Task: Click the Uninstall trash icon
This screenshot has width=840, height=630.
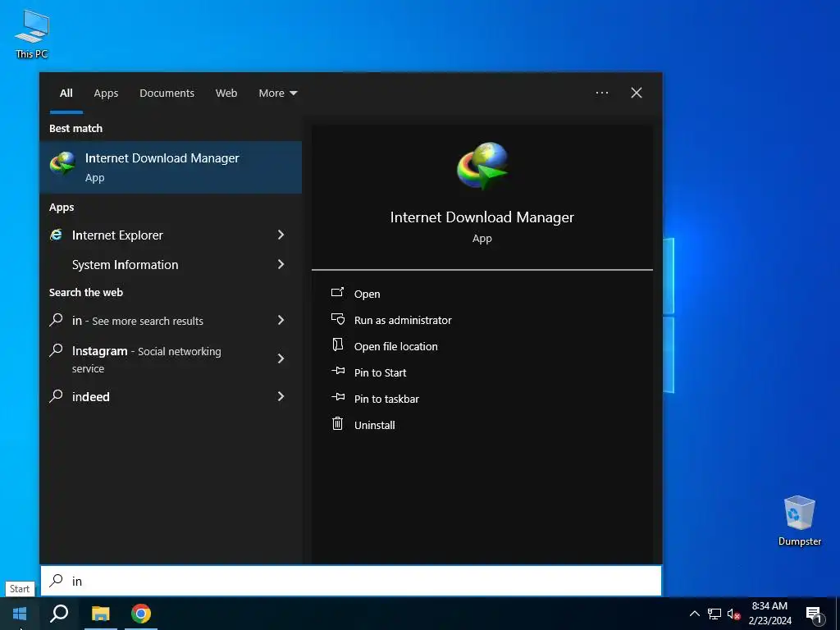Action: (337, 423)
